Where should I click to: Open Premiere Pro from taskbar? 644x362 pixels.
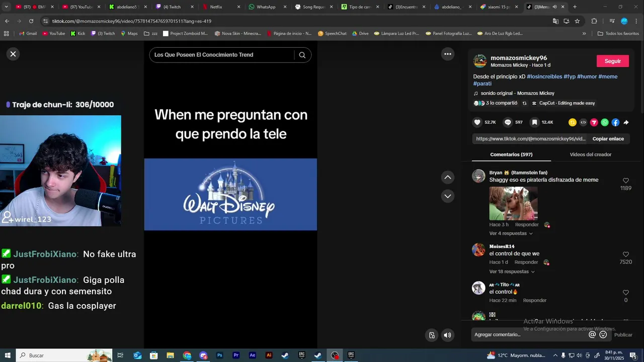236,355
